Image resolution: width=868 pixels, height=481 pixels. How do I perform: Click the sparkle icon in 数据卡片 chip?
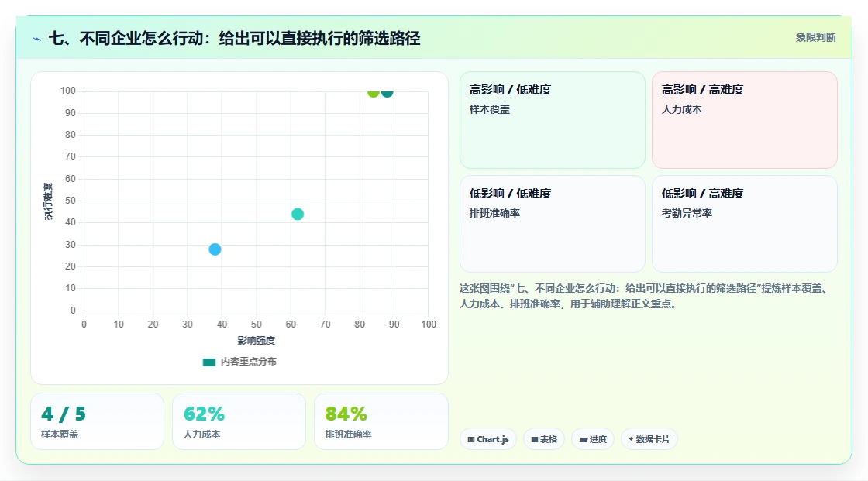click(x=631, y=439)
